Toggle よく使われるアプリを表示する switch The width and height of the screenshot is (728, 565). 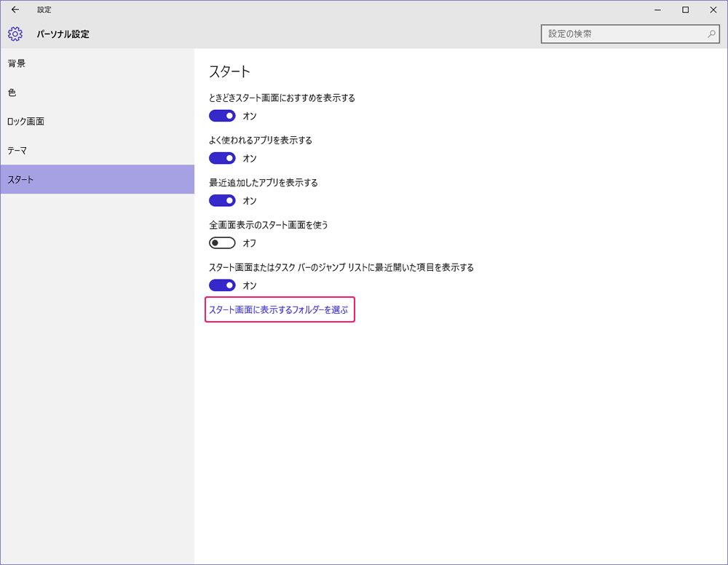click(222, 158)
